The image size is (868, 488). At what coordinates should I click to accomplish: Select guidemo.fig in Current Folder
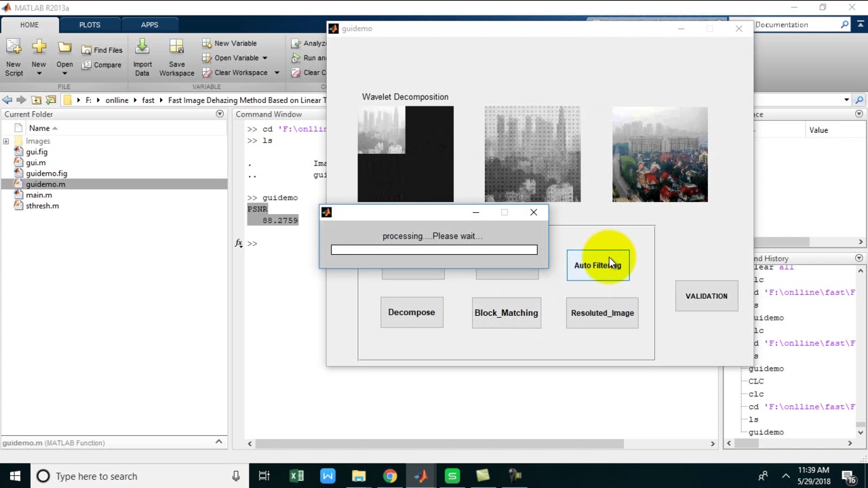tap(46, 174)
